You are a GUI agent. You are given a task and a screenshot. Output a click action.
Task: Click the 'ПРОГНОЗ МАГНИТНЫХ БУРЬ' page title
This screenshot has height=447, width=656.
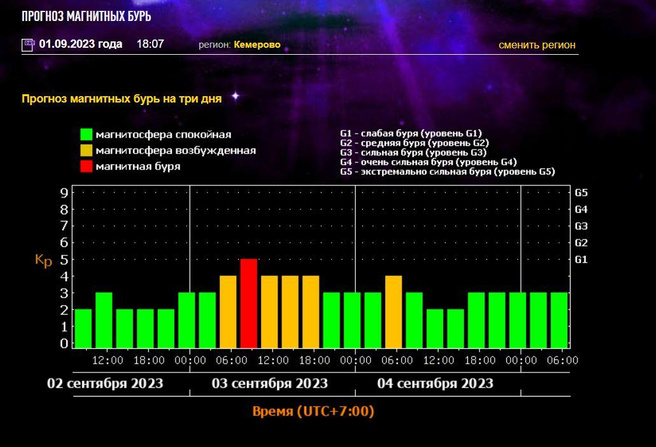point(86,16)
